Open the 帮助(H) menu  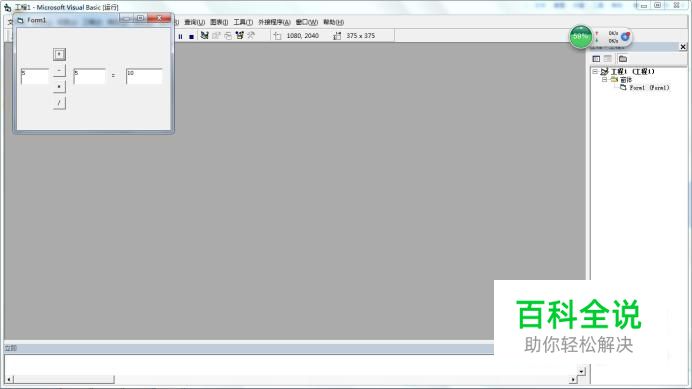click(x=333, y=22)
